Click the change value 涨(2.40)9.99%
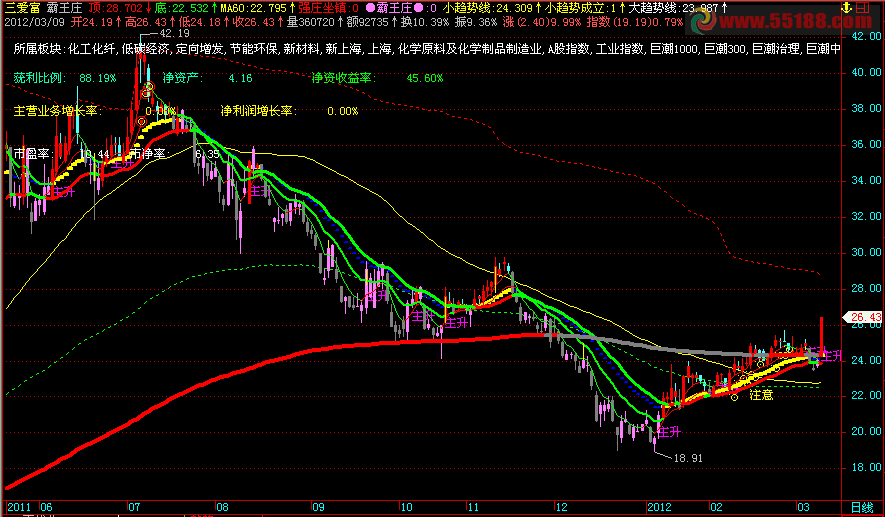This screenshot has height=517, width=885. pyautogui.click(x=542, y=23)
